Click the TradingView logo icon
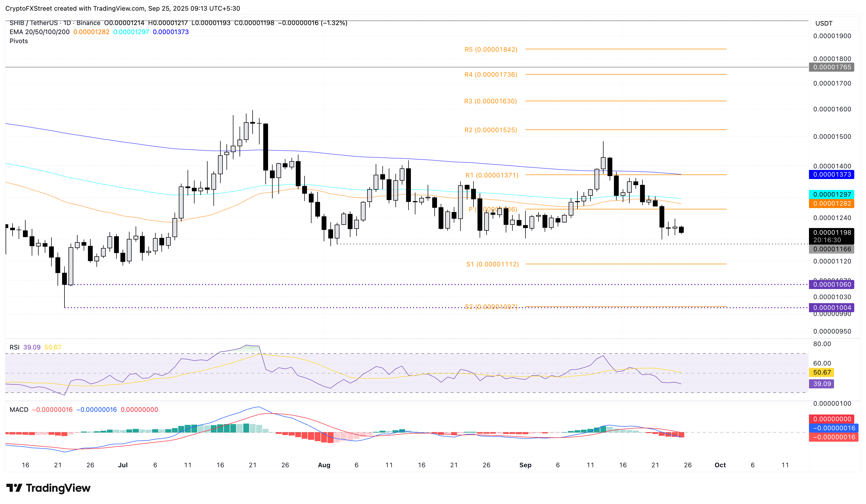The width and height of the screenshot is (866, 504). [14, 487]
